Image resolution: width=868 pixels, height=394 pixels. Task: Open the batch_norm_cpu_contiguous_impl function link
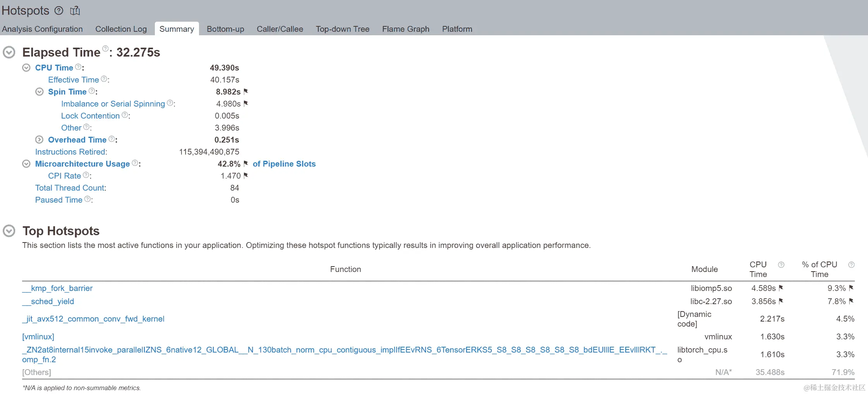[x=345, y=354]
